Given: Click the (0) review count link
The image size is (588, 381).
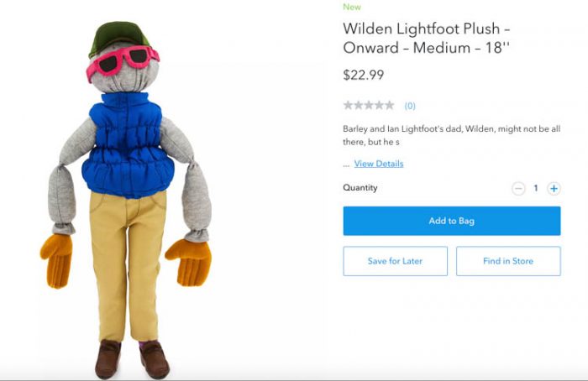Looking at the screenshot, I should 410,106.
